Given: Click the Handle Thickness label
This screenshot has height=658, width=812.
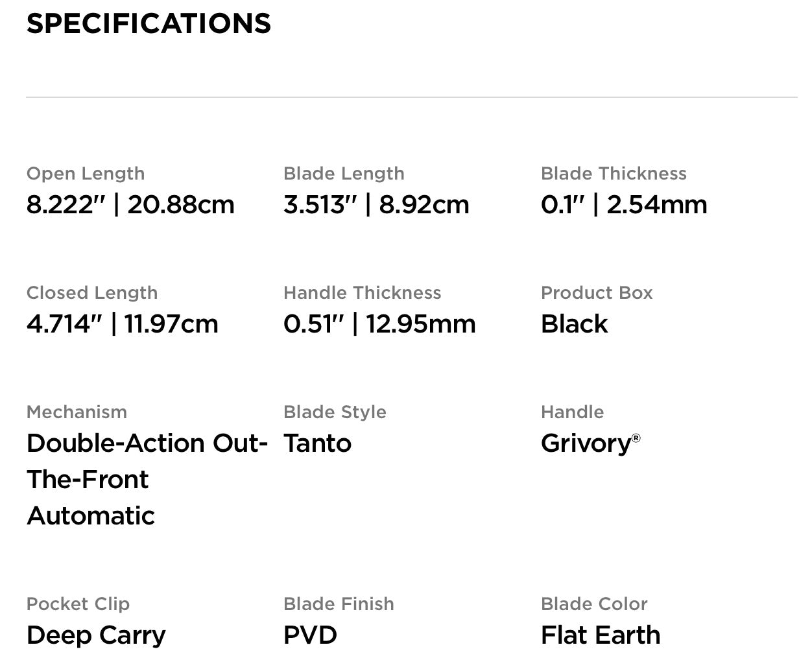Looking at the screenshot, I should 362,293.
